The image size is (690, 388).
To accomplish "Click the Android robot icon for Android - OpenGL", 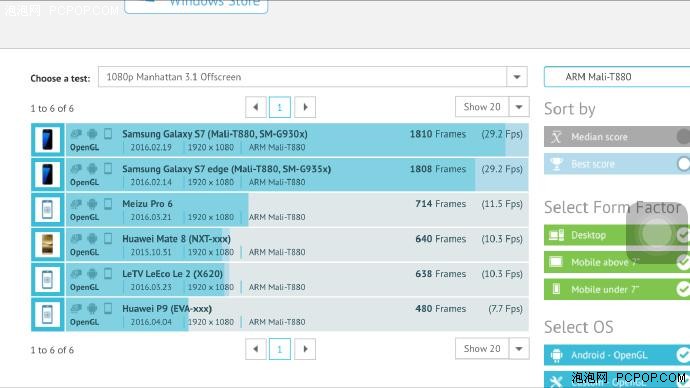I will 556,355.
